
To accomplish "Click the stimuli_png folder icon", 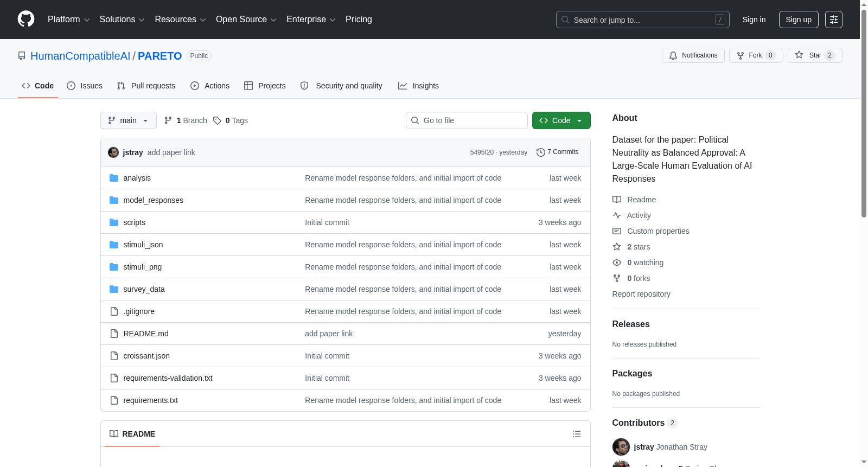I will click(114, 267).
